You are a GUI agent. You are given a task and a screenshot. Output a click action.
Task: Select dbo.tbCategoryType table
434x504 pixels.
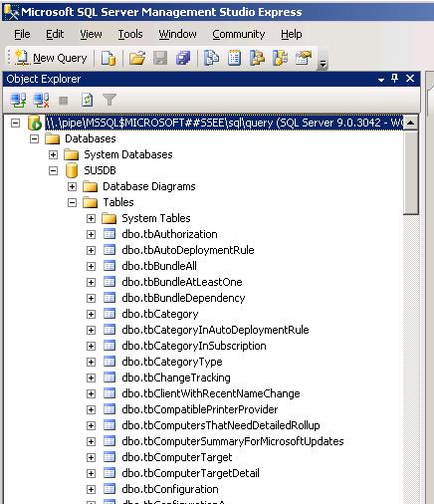click(x=172, y=362)
